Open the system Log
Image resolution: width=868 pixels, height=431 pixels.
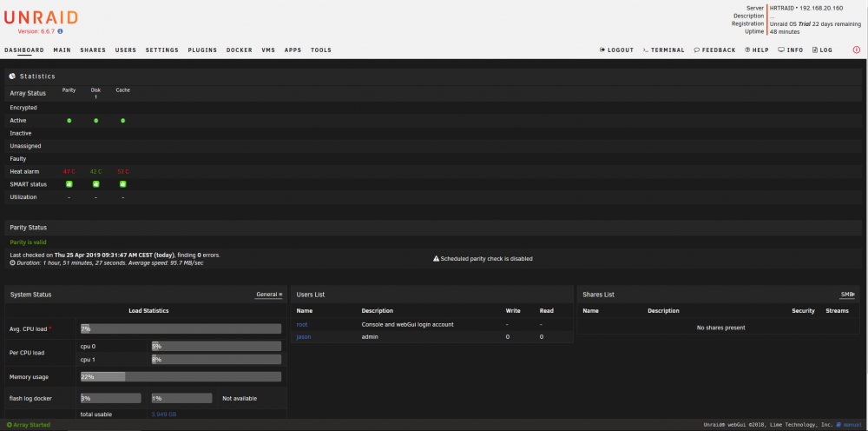(x=823, y=50)
